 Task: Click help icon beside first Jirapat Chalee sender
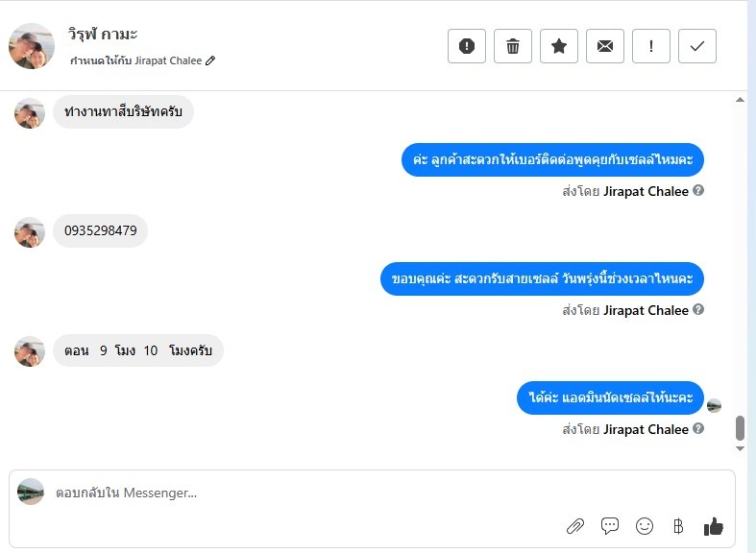pyautogui.click(x=698, y=191)
